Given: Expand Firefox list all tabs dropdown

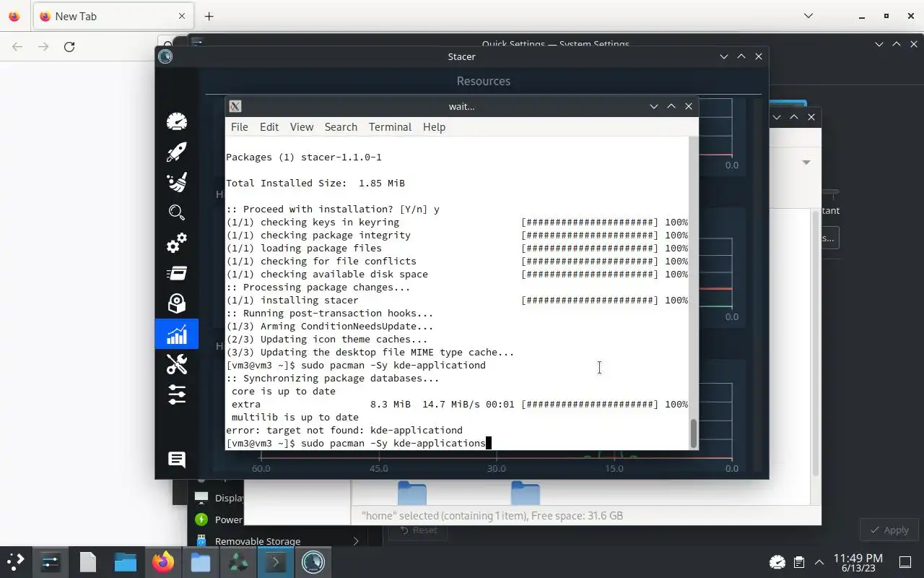Looking at the screenshot, I should tap(808, 16).
